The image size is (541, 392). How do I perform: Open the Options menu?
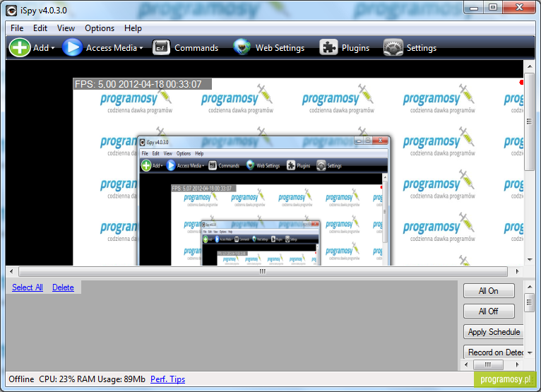(x=100, y=28)
